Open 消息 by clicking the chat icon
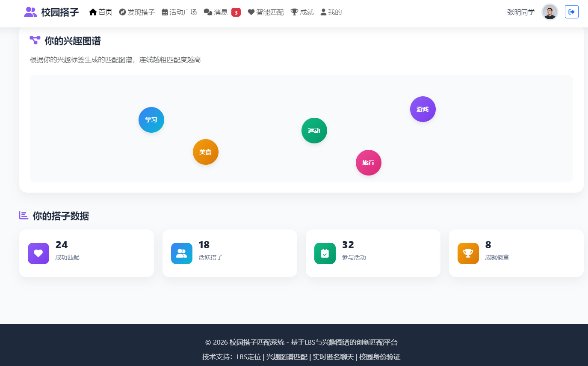Image resolution: width=588 pixels, height=366 pixels. tap(207, 12)
